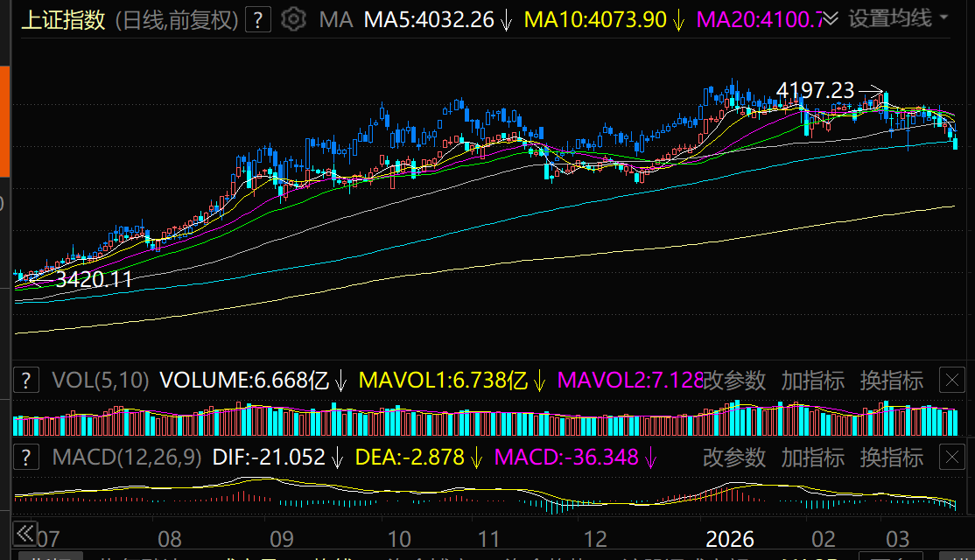975x560 pixels.
Task: Click the 4197.23 high price marker
Action: [x=815, y=90]
